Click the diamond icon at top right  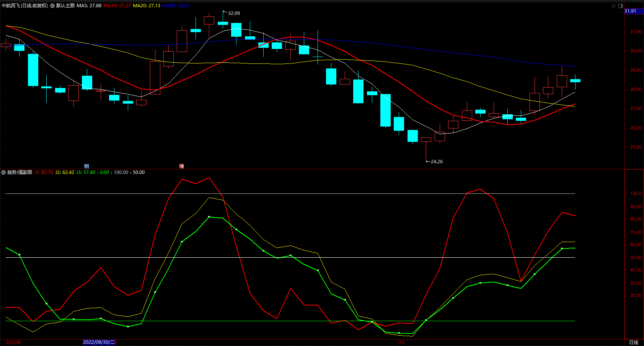point(613,6)
